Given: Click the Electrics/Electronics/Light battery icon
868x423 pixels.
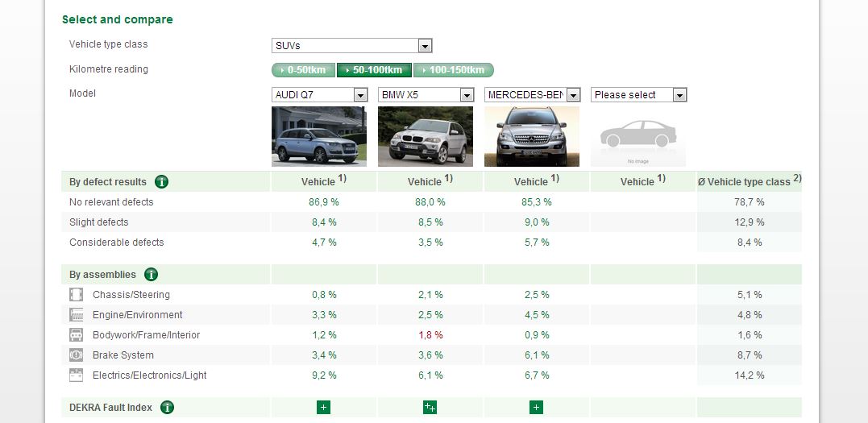Looking at the screenshot, I should point(77,375).
